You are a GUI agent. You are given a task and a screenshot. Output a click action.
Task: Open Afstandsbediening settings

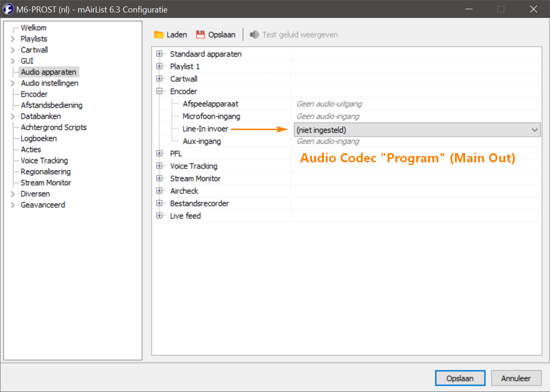(52, 105)
